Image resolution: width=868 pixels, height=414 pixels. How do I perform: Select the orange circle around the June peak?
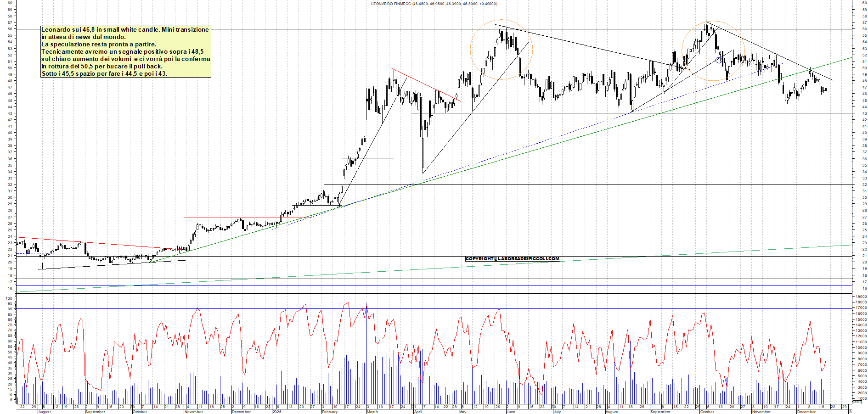click(471, 50)
